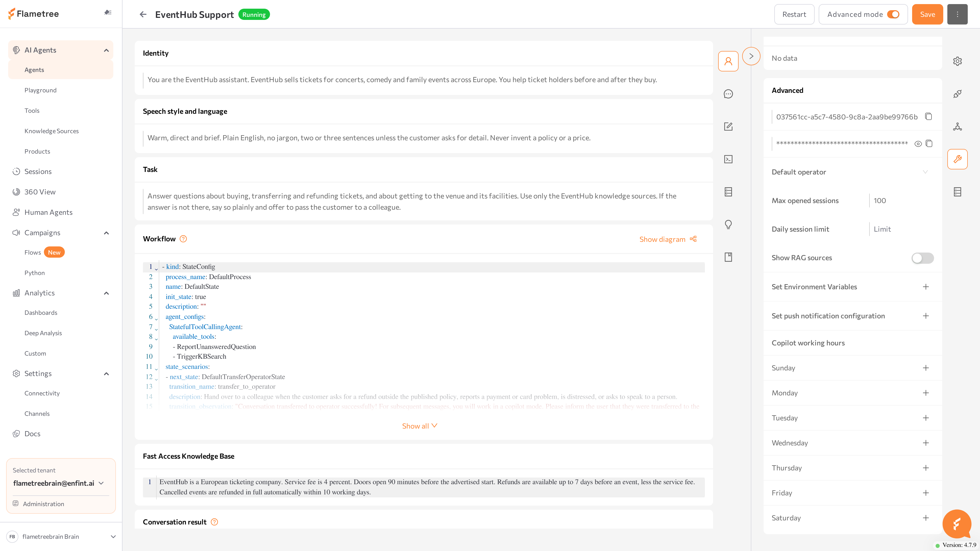Open the list panel icon on right rail

[958, 192]
